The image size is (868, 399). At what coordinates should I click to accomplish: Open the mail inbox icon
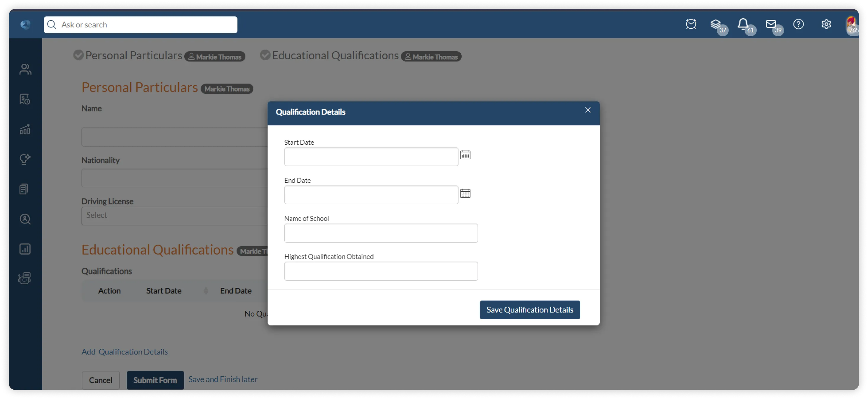[771, 24]
